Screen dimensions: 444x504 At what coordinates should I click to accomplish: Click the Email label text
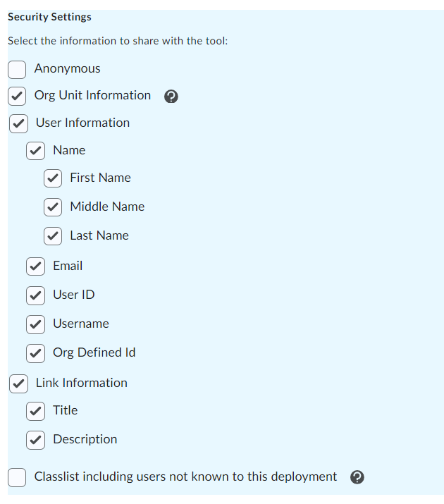[x=68, y=266]
